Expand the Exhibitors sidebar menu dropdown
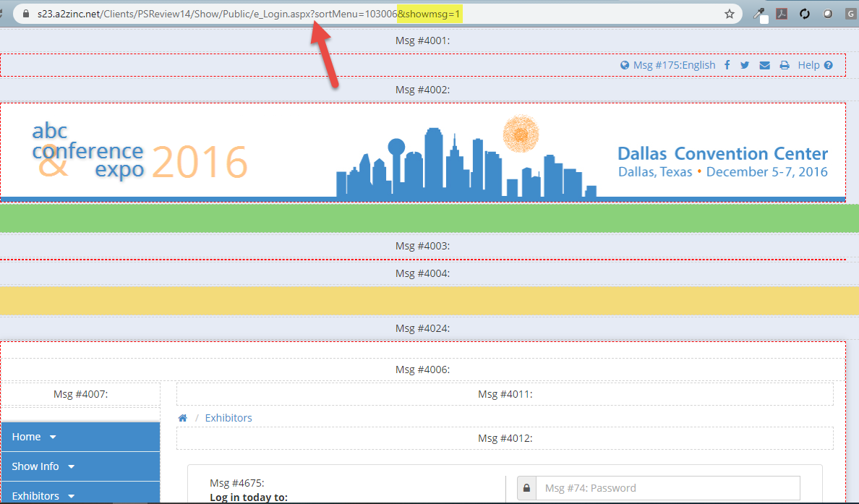 [44, 496]
